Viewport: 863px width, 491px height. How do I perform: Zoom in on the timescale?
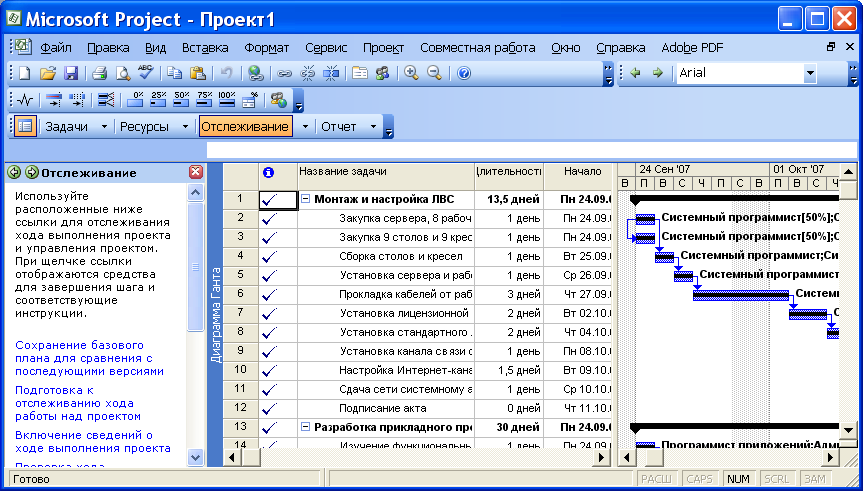(x=411, y=73)
